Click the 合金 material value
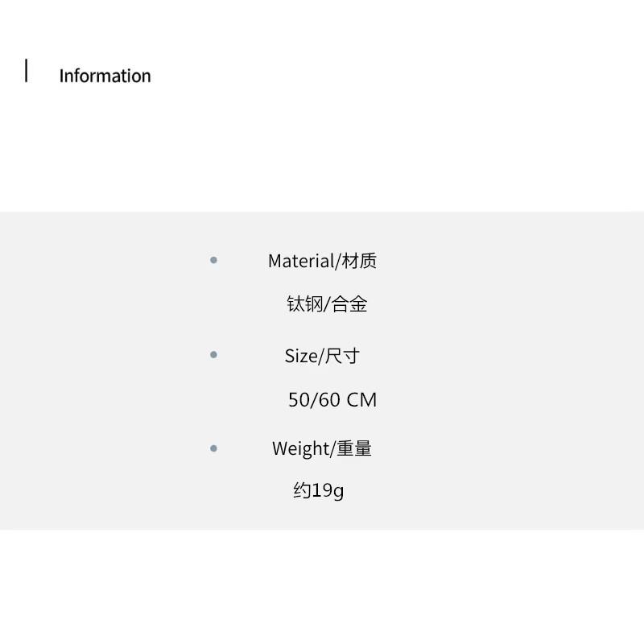The image size is (644, 644). click(x=350, y=304)
